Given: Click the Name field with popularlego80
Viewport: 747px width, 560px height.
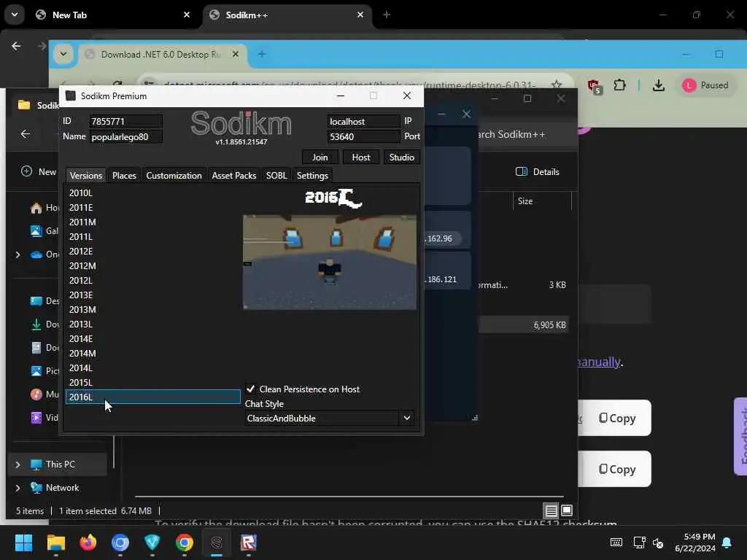Looking at the screenshot, I should click(125, 136).
